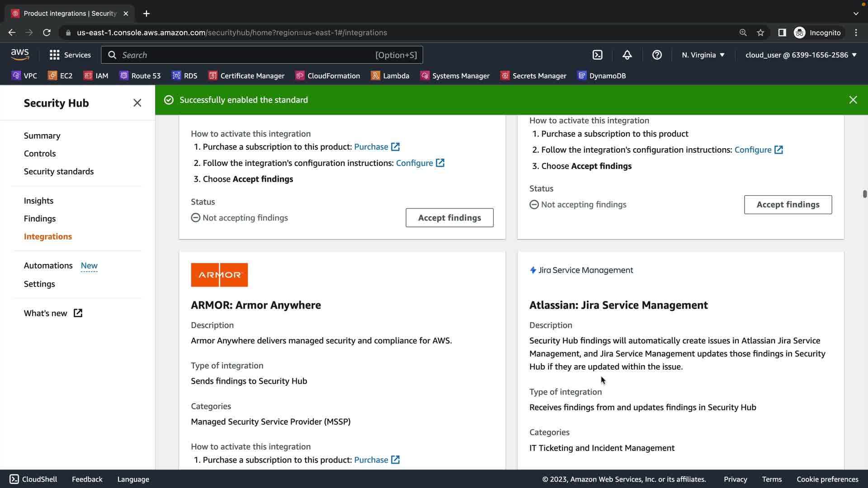This screenshot has height=488, width=868.
Task: Click Accept findings in the right card
Action: (788, 205)
